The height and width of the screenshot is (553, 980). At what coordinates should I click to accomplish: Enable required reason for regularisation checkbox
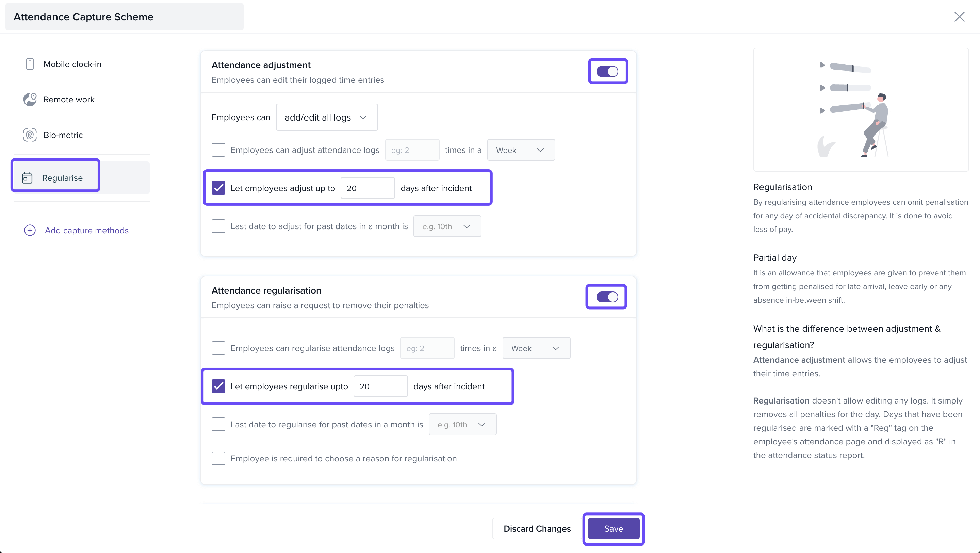coord(218,458)
